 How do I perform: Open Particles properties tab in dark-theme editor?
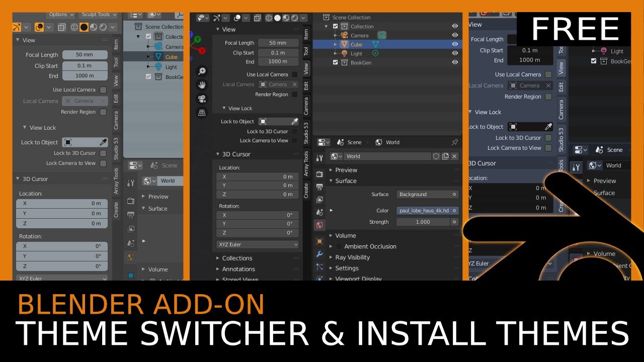click(x=319, y=267)
